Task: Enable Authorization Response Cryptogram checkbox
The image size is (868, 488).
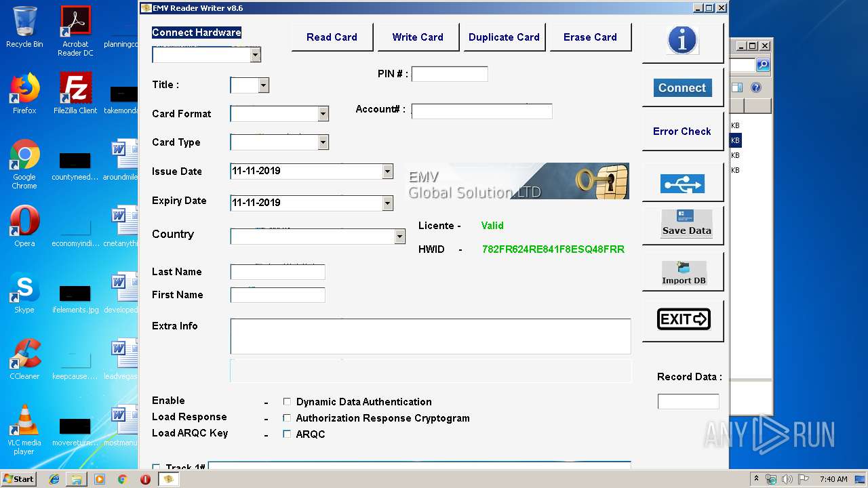Action: pyautogui.click(x=287, y=418)
